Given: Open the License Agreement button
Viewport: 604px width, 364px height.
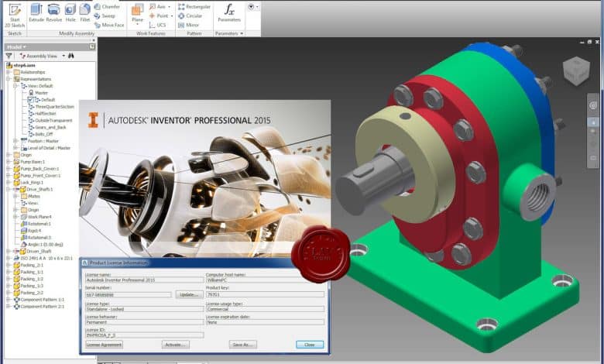Looking at the screenshot, I should [104, 345].
